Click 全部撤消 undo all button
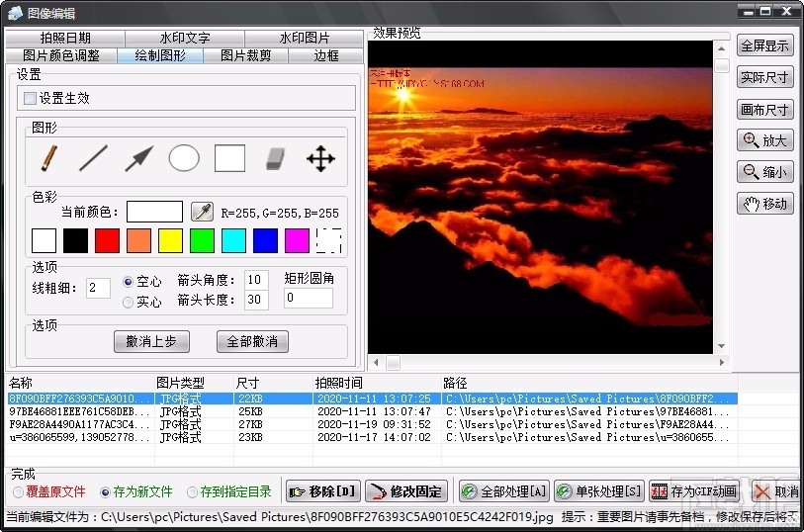This screenshot has height=532, width=804. 252,341
